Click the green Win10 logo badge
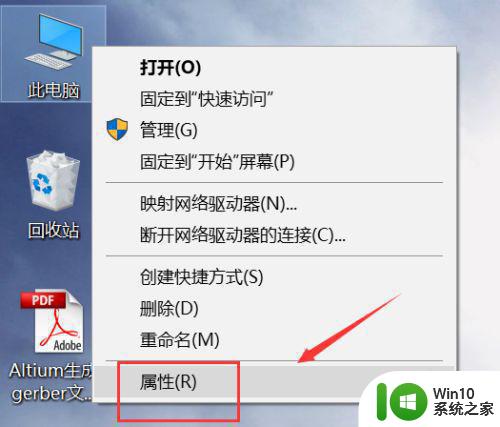 [x=402, y=402]
